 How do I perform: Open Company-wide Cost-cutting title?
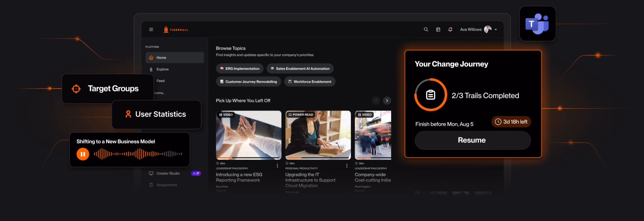pyautogui.click(x=373, y=177)
